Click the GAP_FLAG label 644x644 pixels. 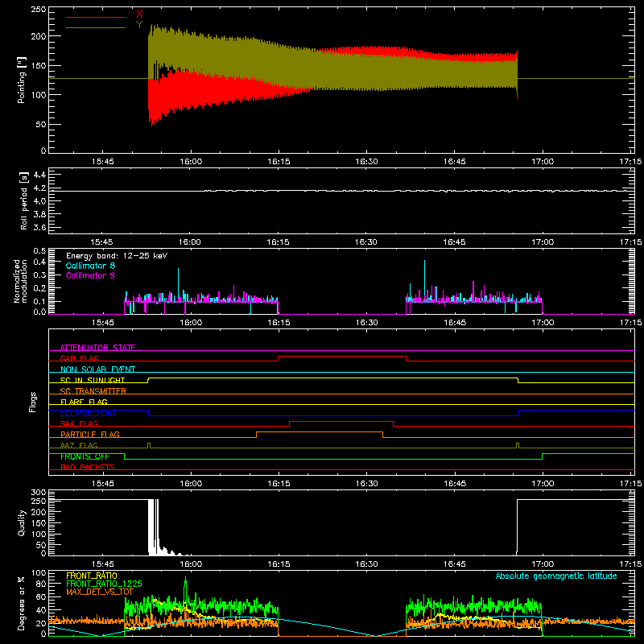tap(79, 358)
